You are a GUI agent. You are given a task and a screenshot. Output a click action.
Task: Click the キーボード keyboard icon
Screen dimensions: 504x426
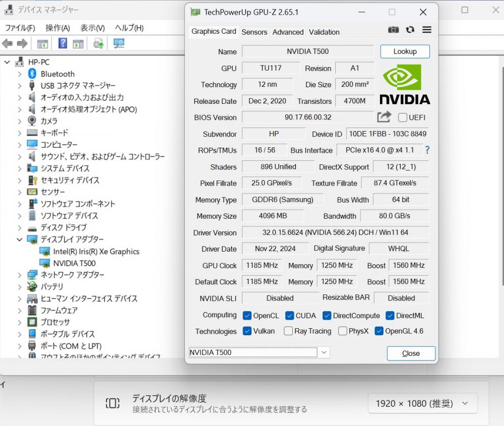click(32, 133)
